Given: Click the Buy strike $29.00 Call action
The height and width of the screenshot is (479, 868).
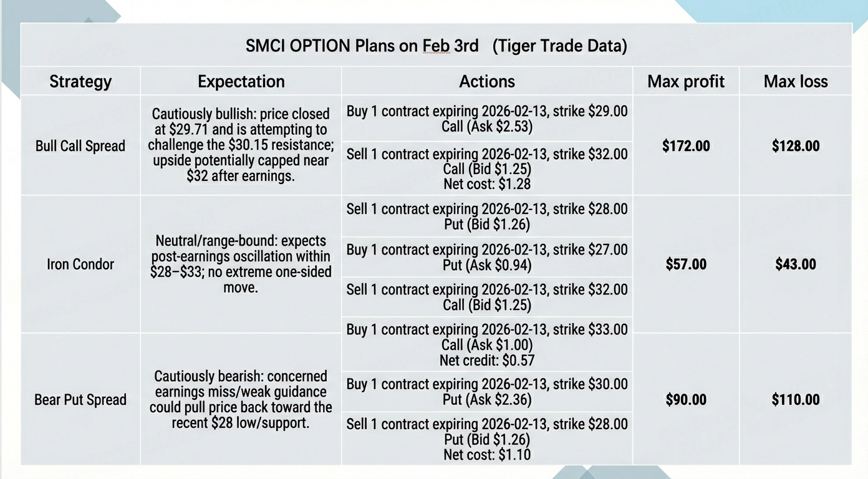Looking at the screenshot, I should pos(487,119).
